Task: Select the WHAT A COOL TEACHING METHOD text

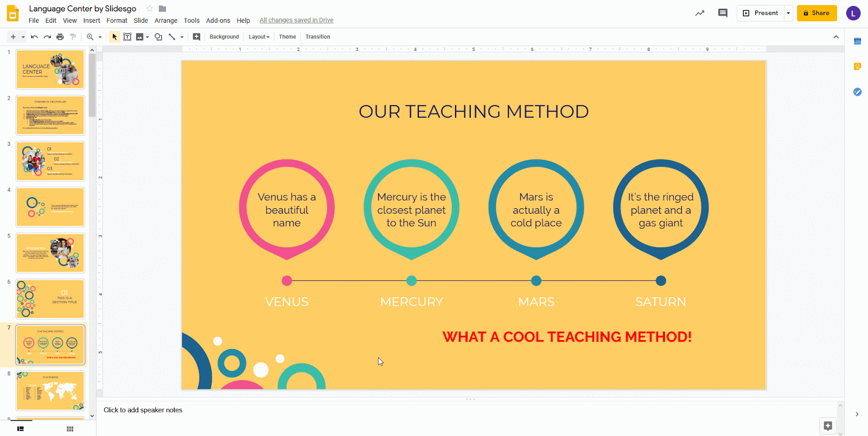Action: pyautogui.click(x=567, y=337)
